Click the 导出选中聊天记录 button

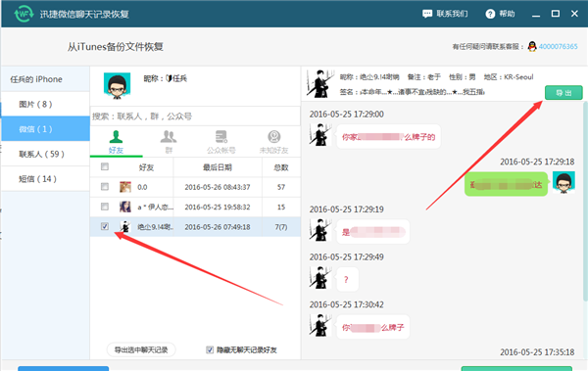click(x=141, y=349)
